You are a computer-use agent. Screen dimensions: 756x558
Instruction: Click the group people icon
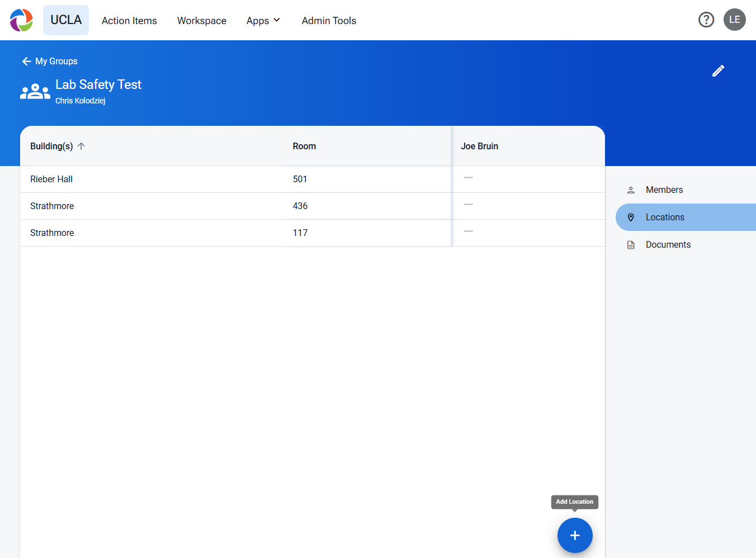point(35,91)
